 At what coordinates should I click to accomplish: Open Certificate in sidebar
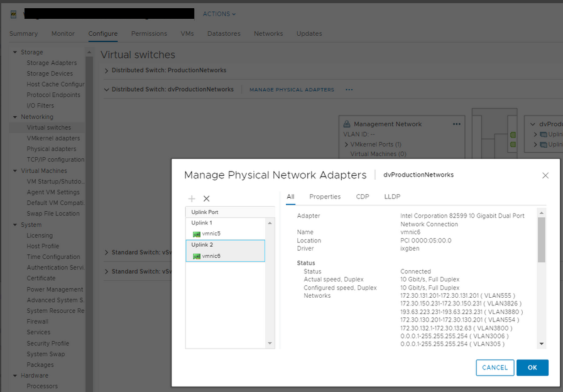coord(41,278)
